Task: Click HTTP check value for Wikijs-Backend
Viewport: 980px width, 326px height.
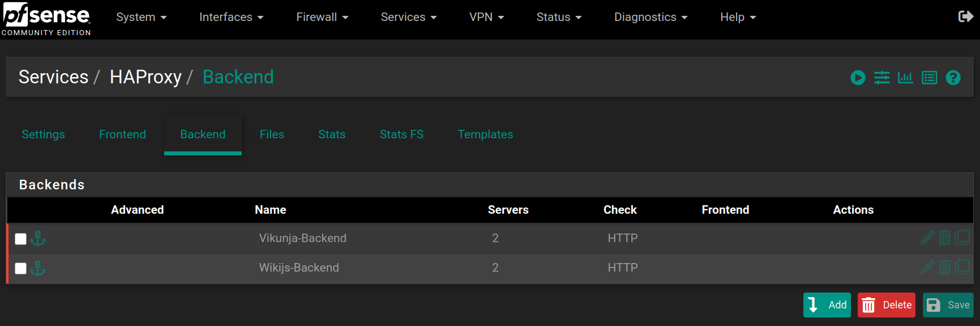Action: pyautogui.click(x=623, y=268)
